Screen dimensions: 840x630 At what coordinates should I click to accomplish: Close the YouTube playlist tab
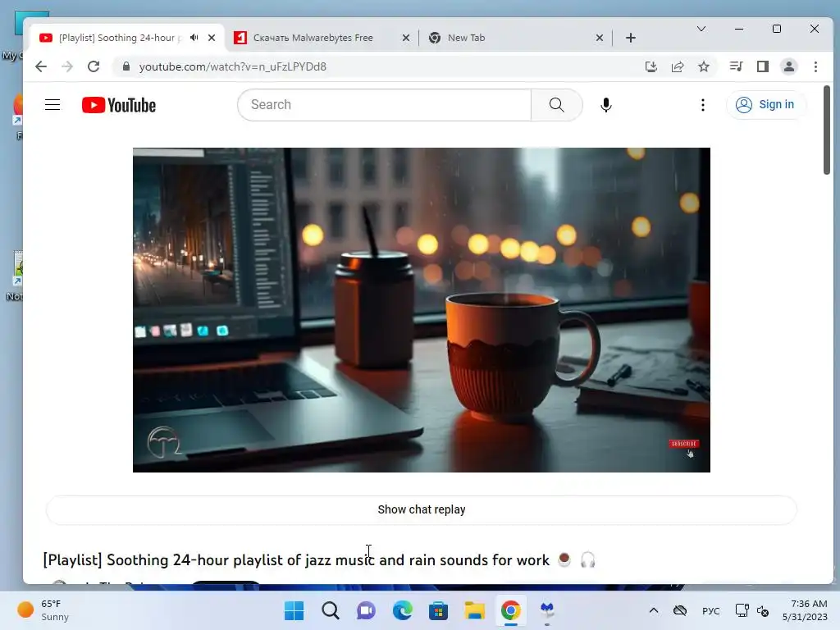[x=212, y=38]
